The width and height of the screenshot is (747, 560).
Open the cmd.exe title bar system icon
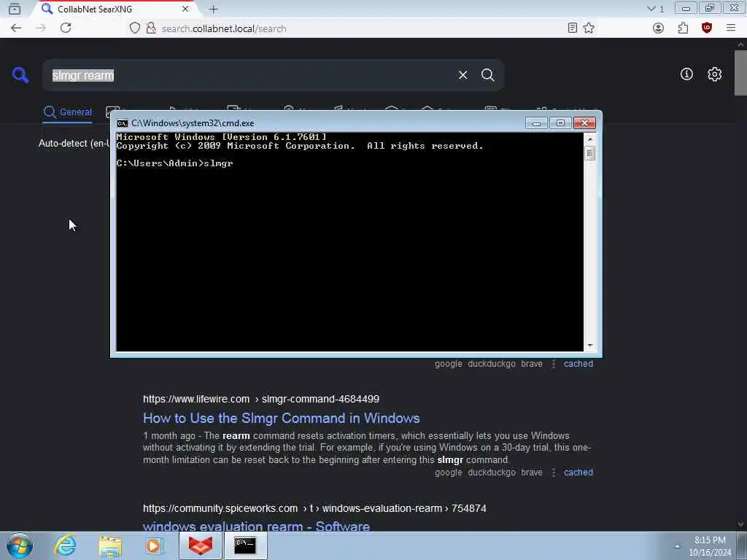(x=123, y=123)
